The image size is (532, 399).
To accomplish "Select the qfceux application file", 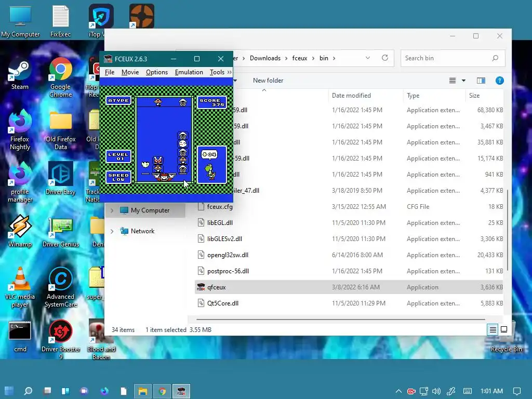I will pos(350,287).
